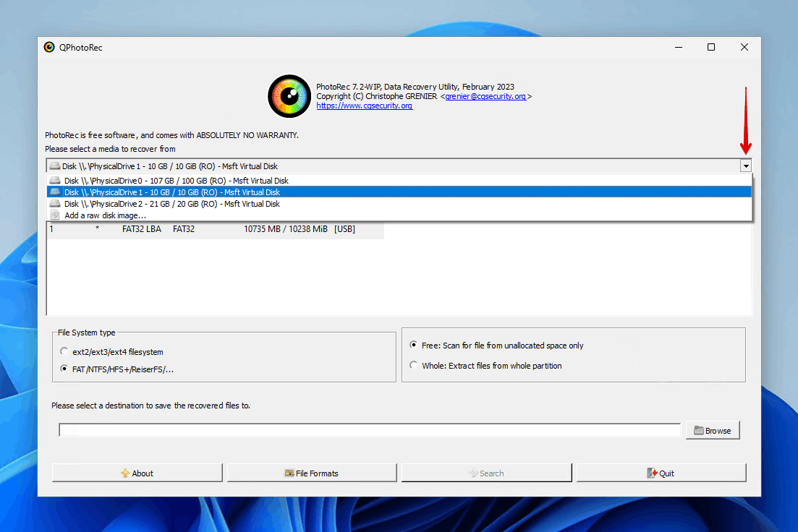
Task: Open the disk selection dropdown arrow
Action: [746, 166]
